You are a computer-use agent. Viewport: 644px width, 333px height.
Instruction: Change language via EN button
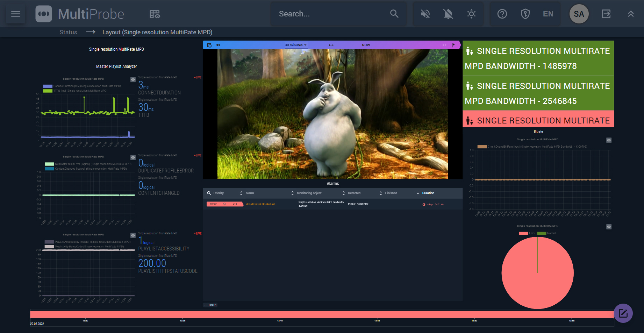[x=548, y=14]
